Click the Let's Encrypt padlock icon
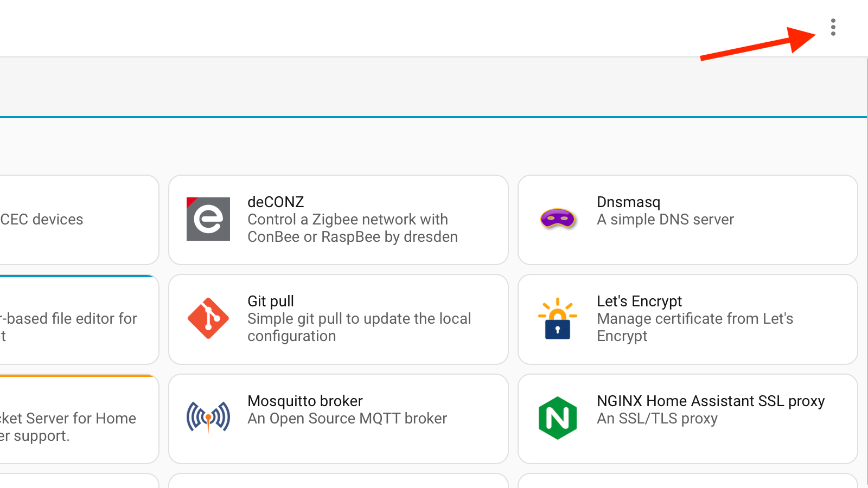868x488 pixels. point(558,318)
